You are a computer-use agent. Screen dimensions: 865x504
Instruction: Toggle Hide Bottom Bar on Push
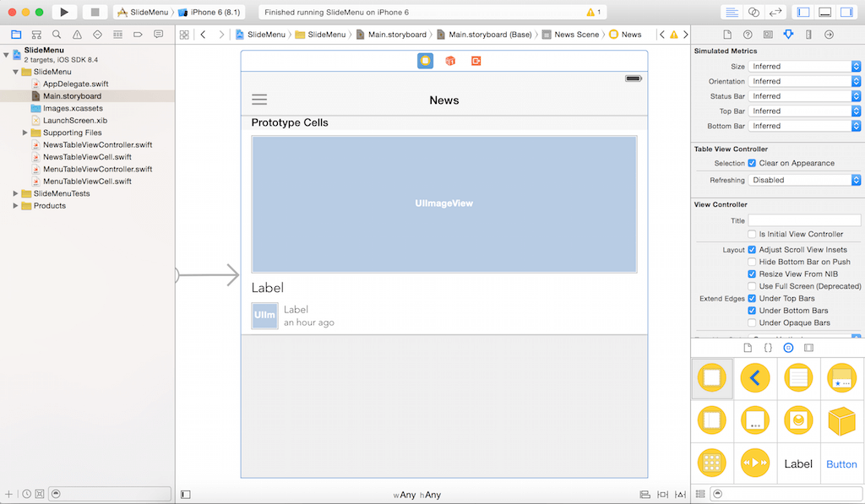tap(752, 262)
